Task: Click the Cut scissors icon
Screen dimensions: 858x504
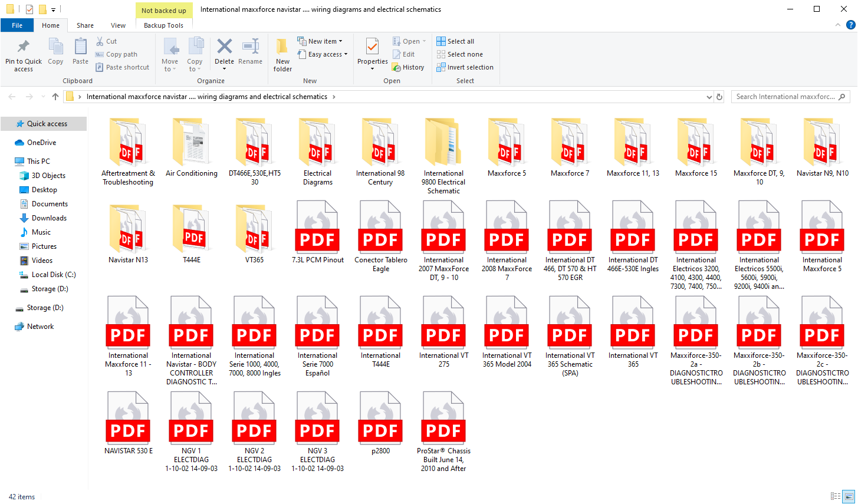Action: pyautogui.click(x=100, y=41)
